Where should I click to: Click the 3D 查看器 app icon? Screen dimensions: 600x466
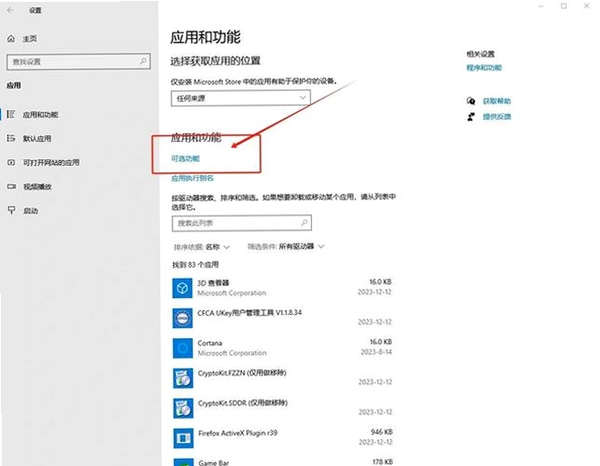pyautogui.click(x=183, y=288)
